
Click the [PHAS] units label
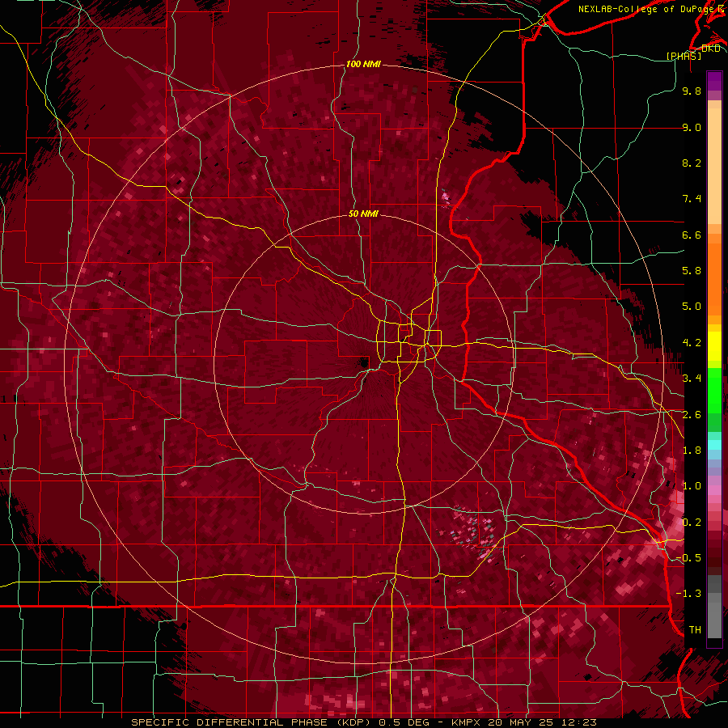(x=684, y=56)
